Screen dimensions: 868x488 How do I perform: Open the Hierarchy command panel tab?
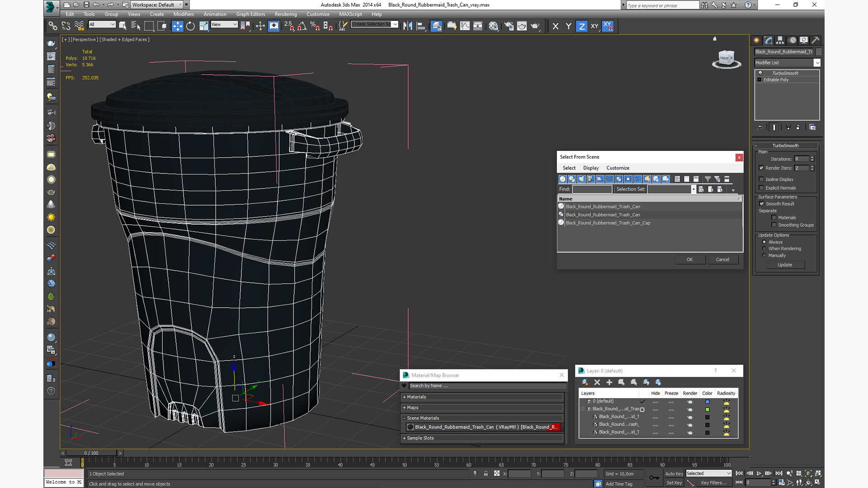pos(780,40)
